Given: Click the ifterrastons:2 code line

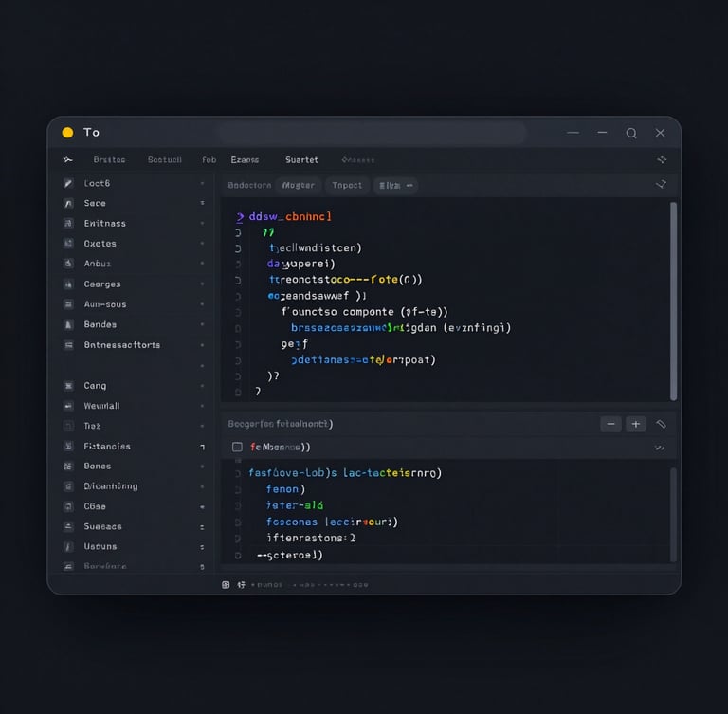Looking at the screenshot, I should 311,538.
